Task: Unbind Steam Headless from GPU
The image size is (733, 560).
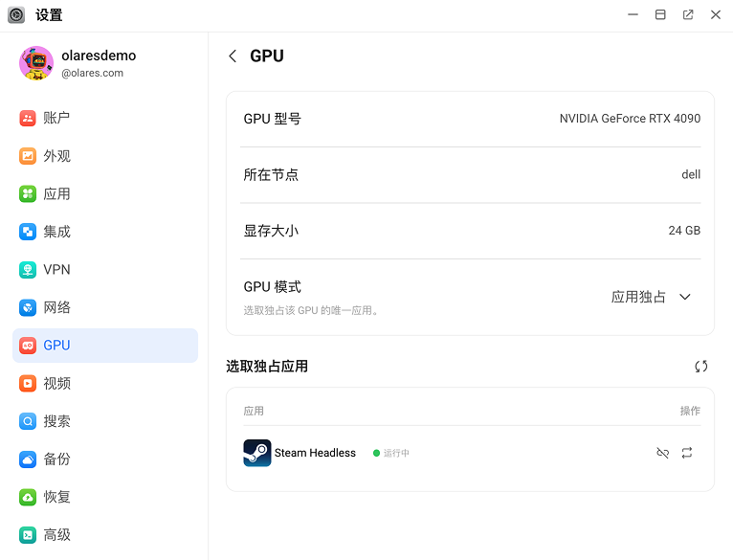Action: pyautogui.click(x=662, y=453)
